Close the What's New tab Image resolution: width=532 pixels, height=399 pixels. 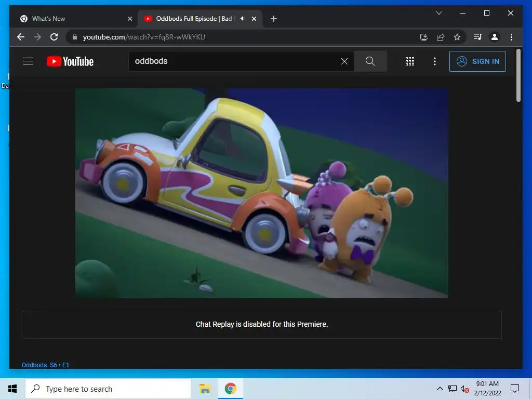129,19
